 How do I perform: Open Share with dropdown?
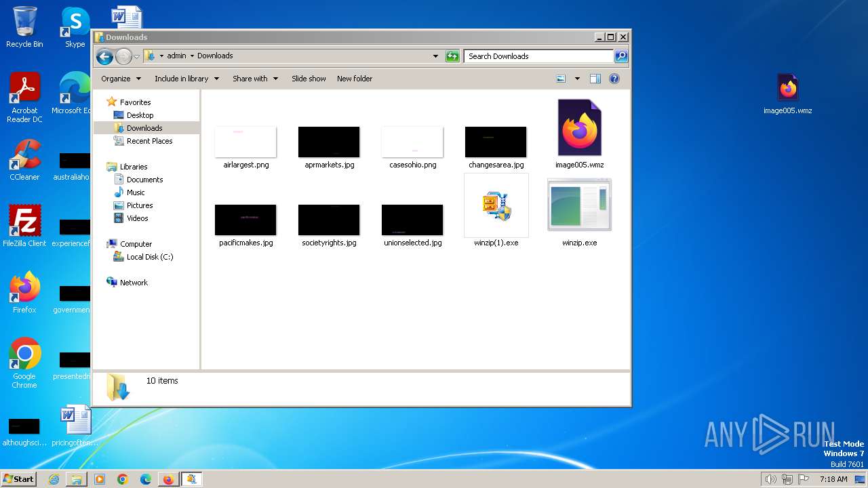[255, 79]
